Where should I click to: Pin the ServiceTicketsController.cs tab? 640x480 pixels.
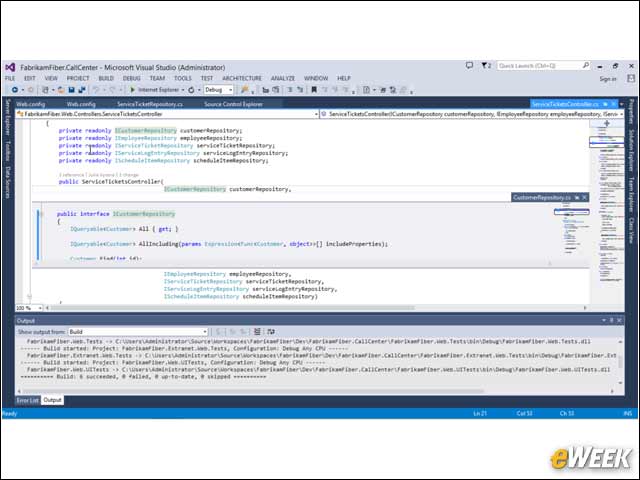click(x=605, y=104)
